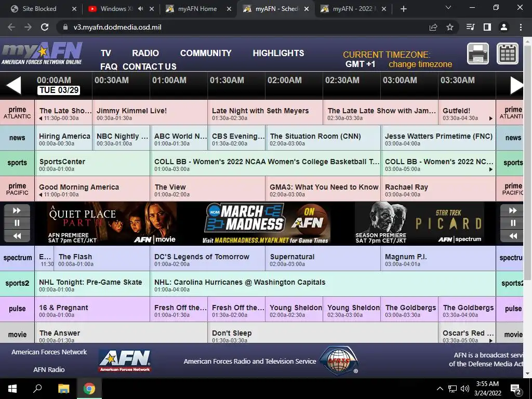Viewport: 532px width, 399px height.
Task: Open the TV menu
Action: pyautogui.click(x=106, y=54)
